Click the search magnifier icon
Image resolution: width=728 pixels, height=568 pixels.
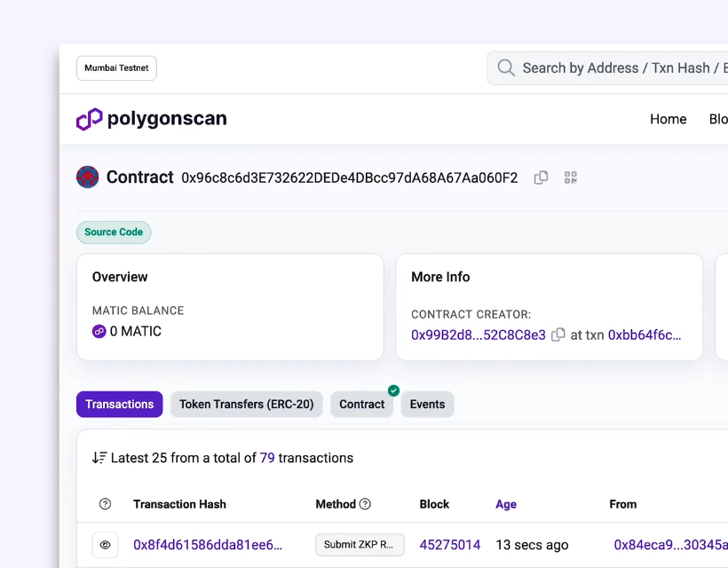click(x=506, y=67)
